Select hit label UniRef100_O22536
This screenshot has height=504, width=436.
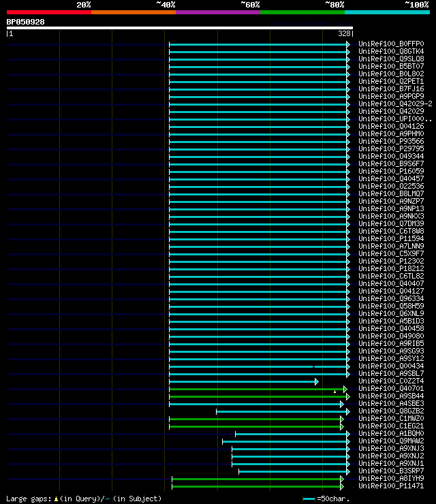391,187
